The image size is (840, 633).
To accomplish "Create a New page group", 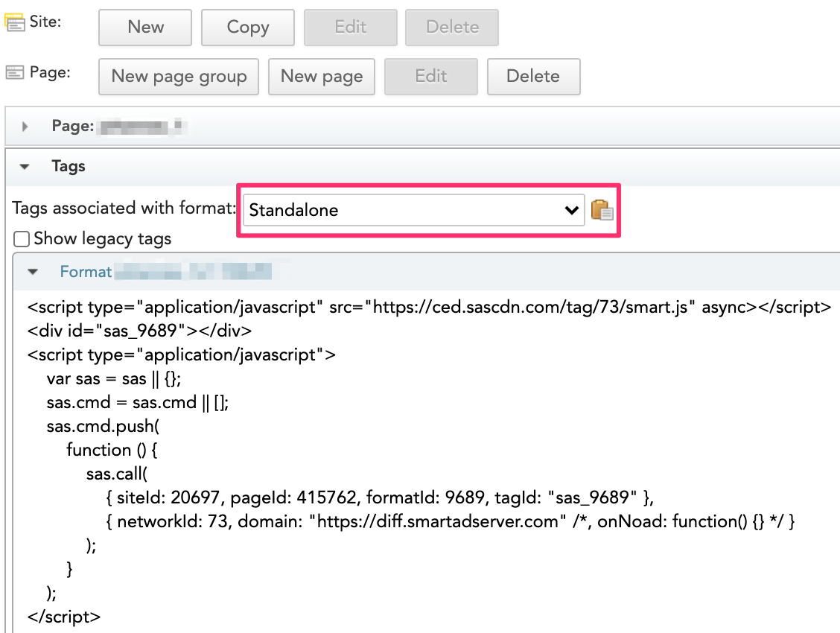I will tap(179, 77).
